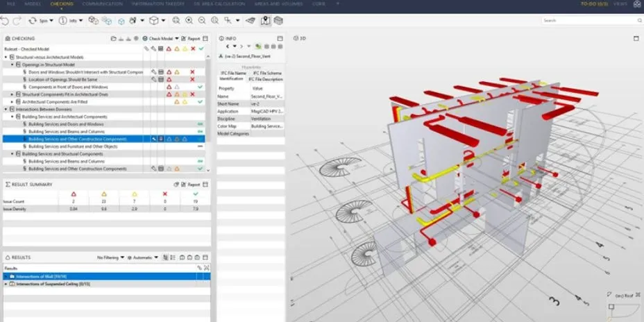Screen dimensions: 644x322
Task: Maximize the Checking panel with its window icon
Action: pos(206,39)
